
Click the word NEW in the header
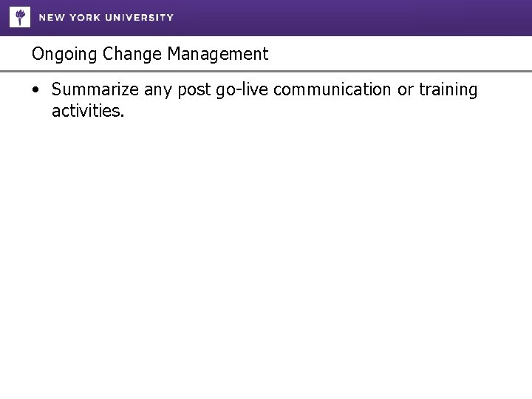pos(51,17)
